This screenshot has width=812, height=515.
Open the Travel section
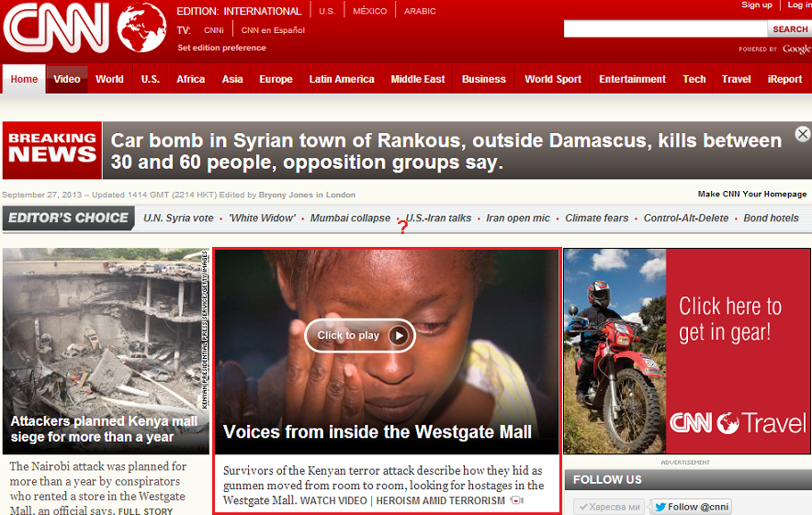click(x=736, y=79)
